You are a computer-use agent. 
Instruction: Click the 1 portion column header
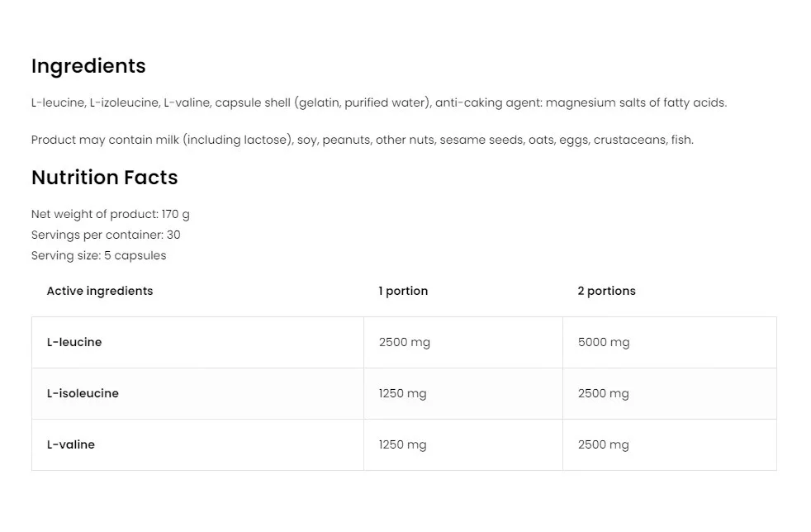tap(403, 291)
